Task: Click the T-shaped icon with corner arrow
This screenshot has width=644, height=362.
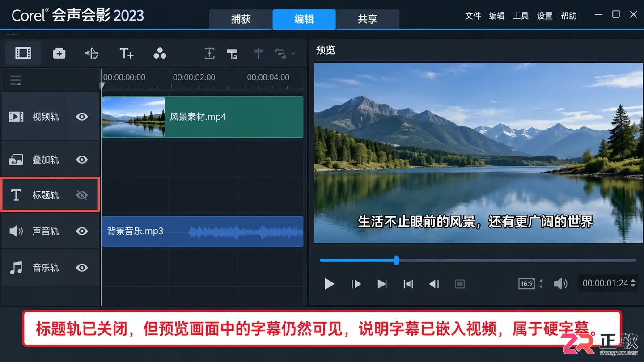Action: (x=232, y=54)
